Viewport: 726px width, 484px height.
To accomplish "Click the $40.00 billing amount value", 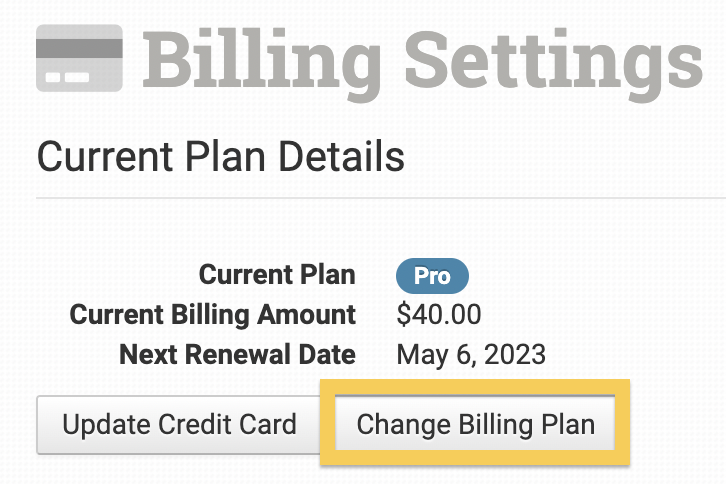I will coord(439,315).
